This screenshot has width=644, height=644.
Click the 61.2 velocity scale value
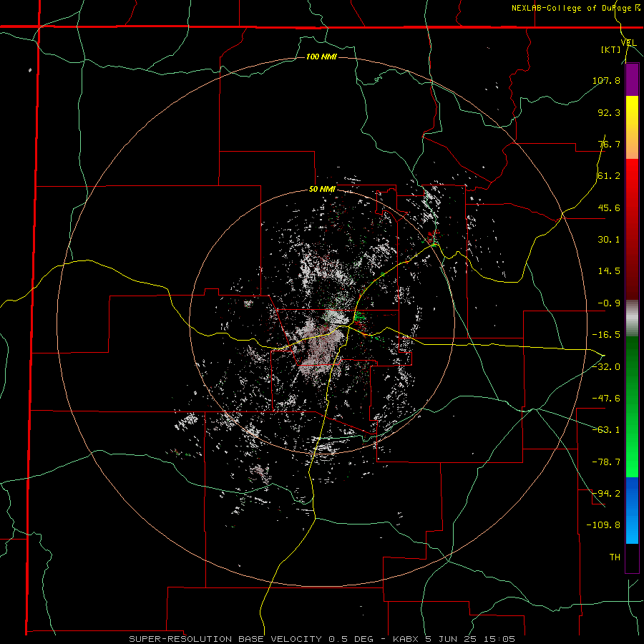609,176
